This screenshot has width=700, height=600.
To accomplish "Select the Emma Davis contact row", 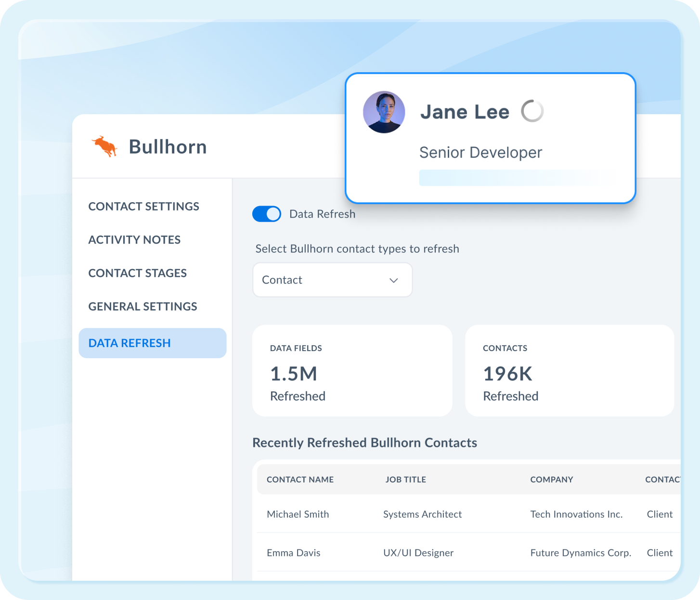I will (469, 552).
